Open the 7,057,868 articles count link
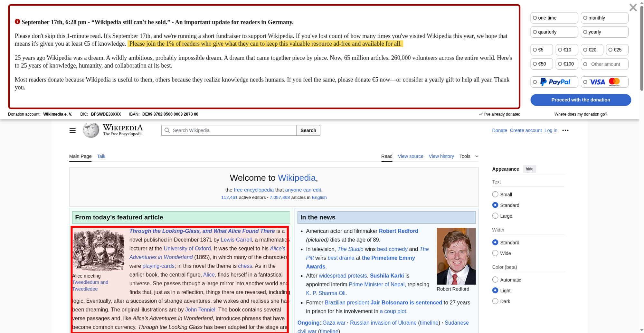 279,197
